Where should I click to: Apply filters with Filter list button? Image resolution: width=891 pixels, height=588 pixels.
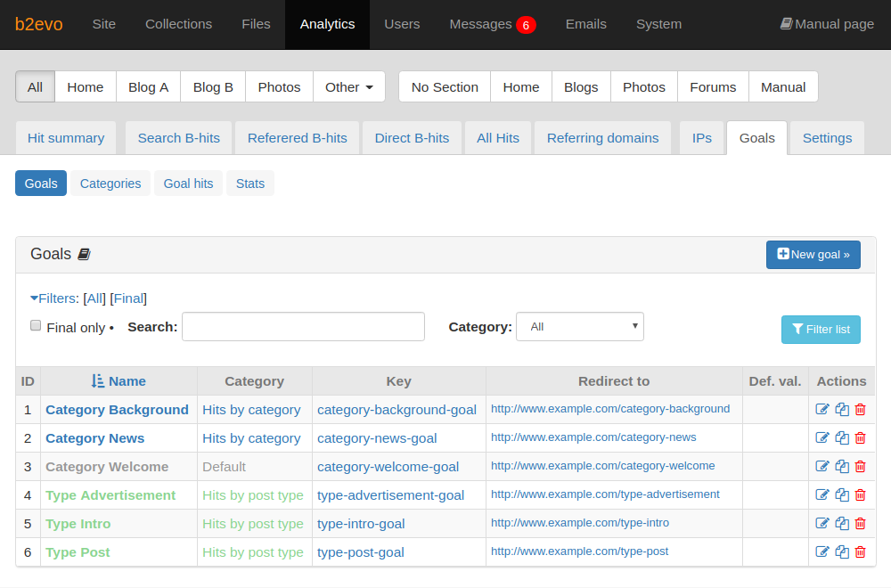[x=821, y=330]
